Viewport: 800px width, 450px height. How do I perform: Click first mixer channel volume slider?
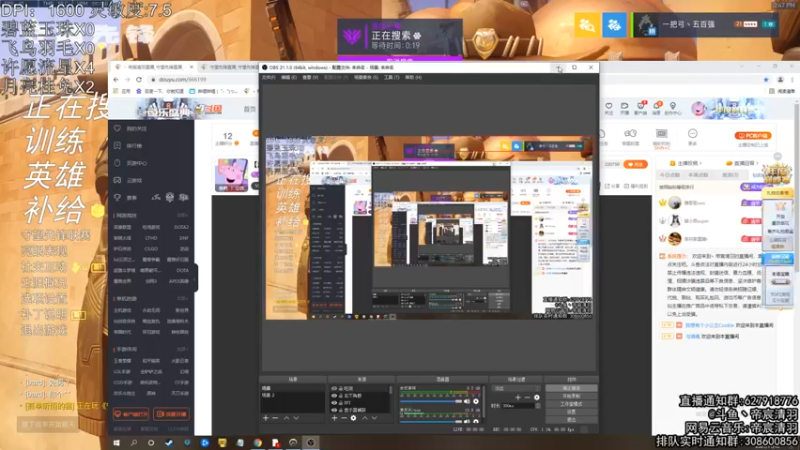431,402
